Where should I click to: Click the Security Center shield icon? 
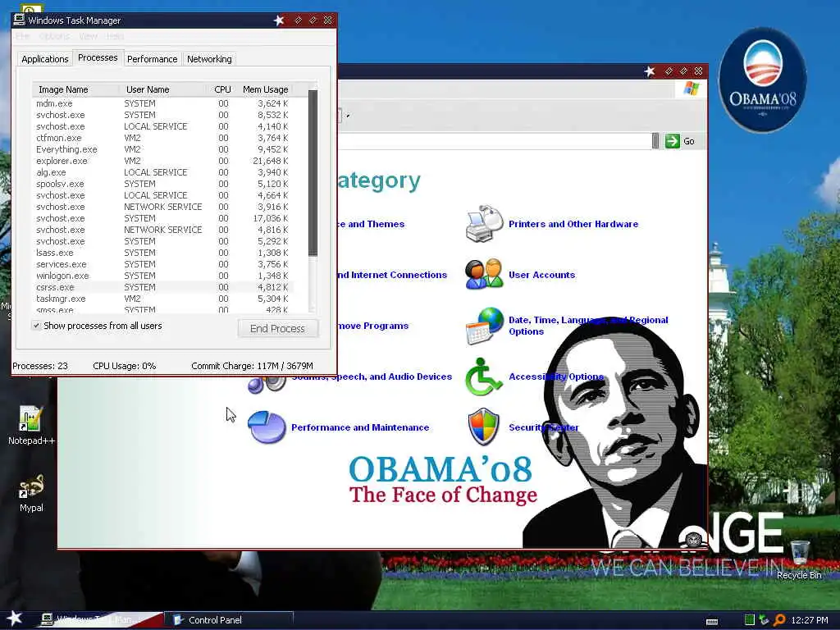coord(483,427)
